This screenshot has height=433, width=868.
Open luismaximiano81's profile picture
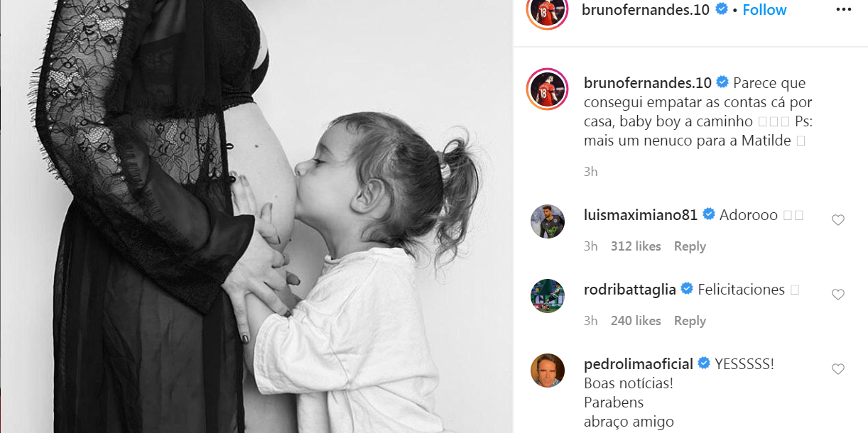click(548, 221)
